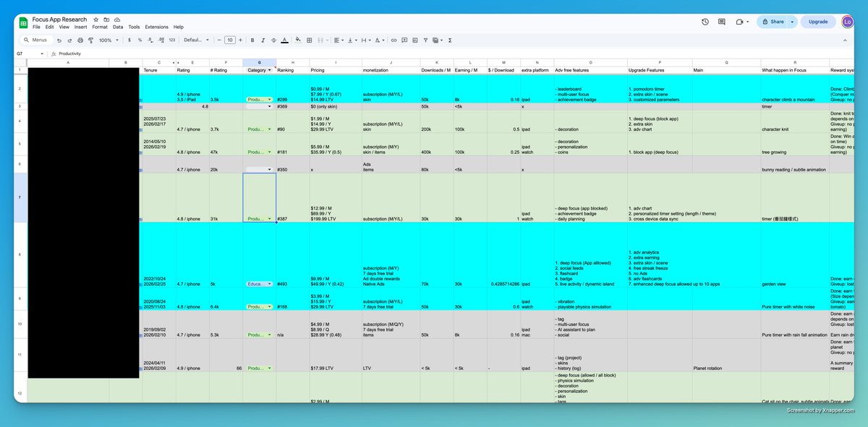
Task: Toggle strikethrough formatting
Action: 274,40
